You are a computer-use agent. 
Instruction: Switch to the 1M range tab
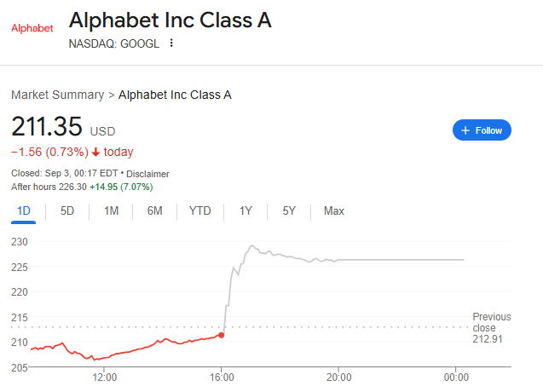(111, 210)
